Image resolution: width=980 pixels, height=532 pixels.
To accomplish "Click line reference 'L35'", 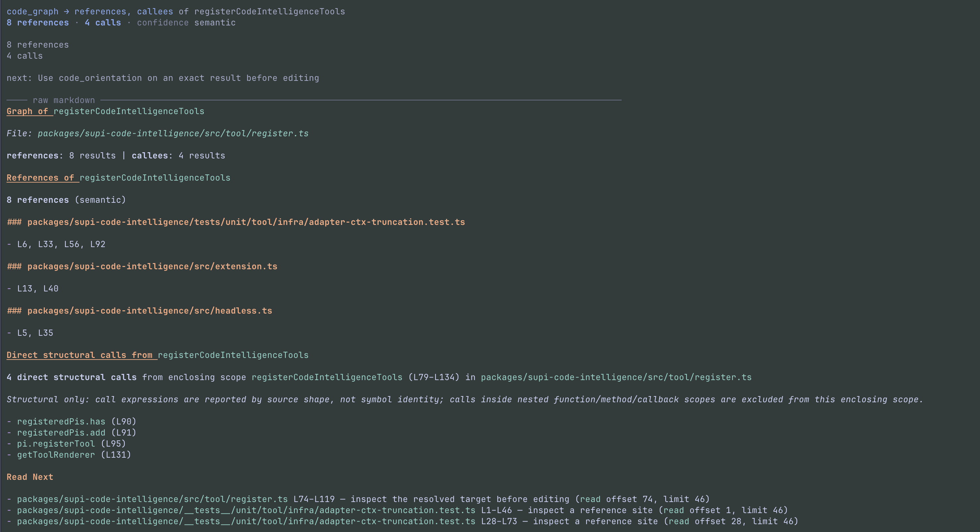I will point(46,332).
